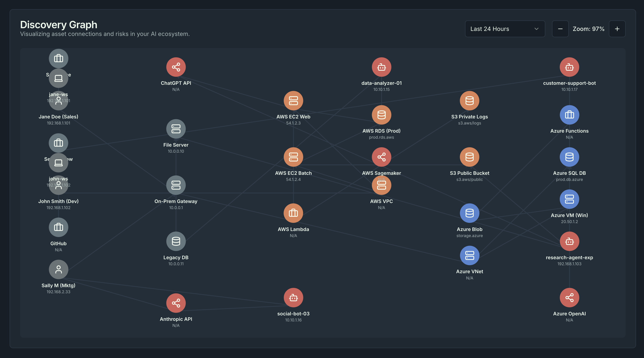Click the 10.10.1.17 address text
Screen dimensions: 644x358
pos(569,89)
